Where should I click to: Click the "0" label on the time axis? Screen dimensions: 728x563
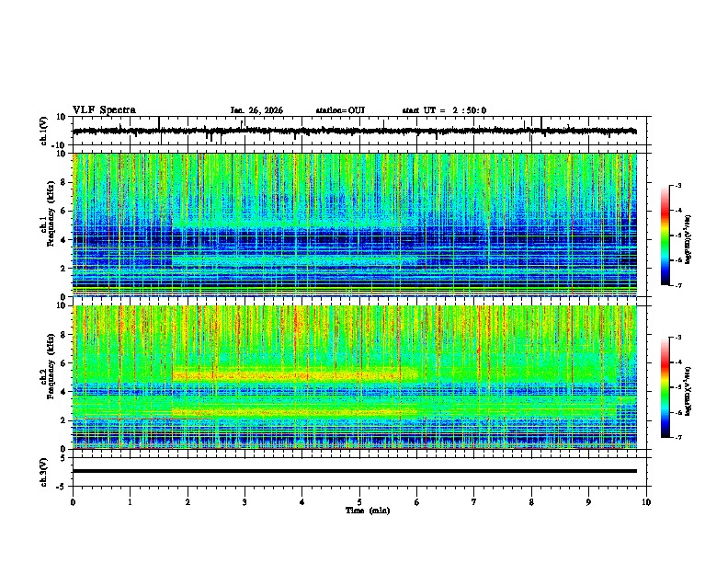tap(73, 502)
